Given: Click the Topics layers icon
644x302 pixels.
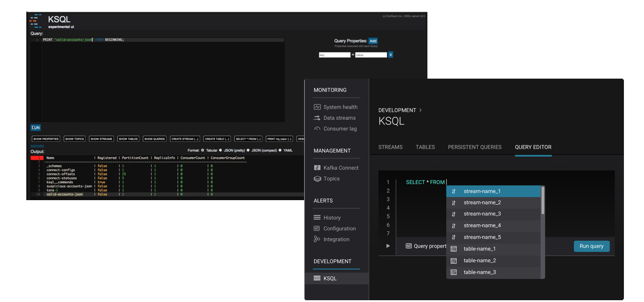Looking at the screenshot, I should 317,179.
